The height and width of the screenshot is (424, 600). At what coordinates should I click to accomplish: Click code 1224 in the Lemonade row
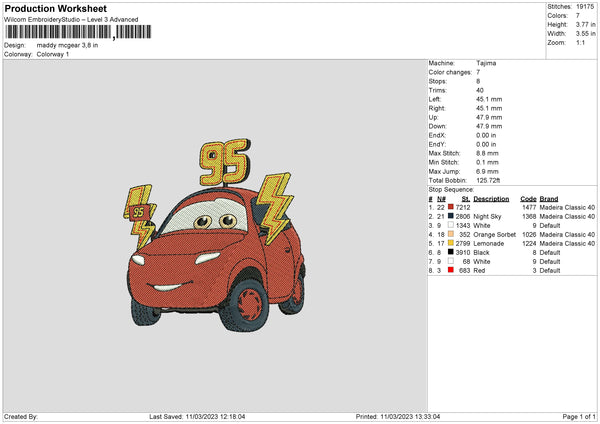tap(529, 243)
